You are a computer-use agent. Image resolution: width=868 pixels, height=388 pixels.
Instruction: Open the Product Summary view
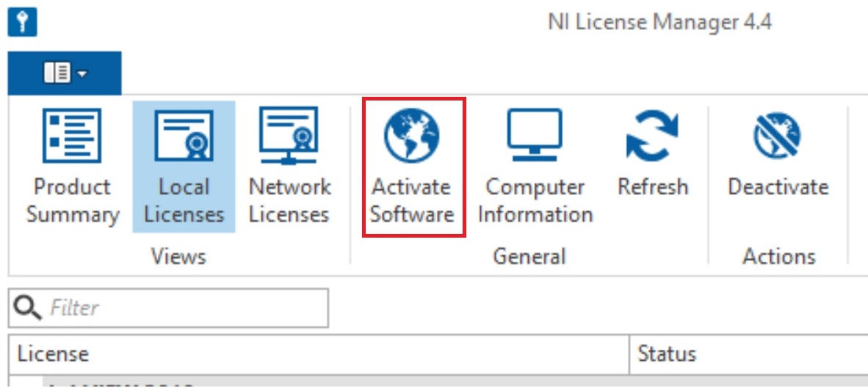tap(73, 166)
